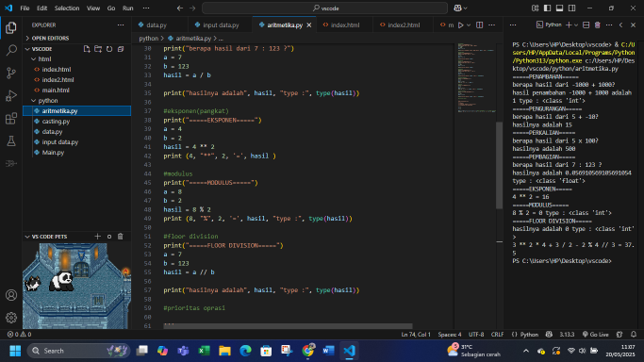Delete a pet using trash icon

click(x=121, y=237)
